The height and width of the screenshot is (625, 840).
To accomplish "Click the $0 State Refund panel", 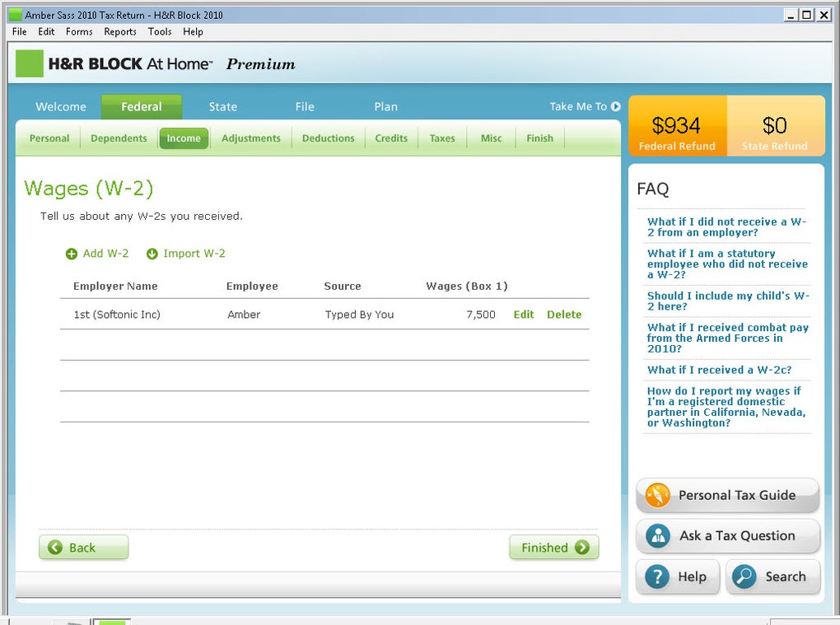I will (x=775, y=126).
